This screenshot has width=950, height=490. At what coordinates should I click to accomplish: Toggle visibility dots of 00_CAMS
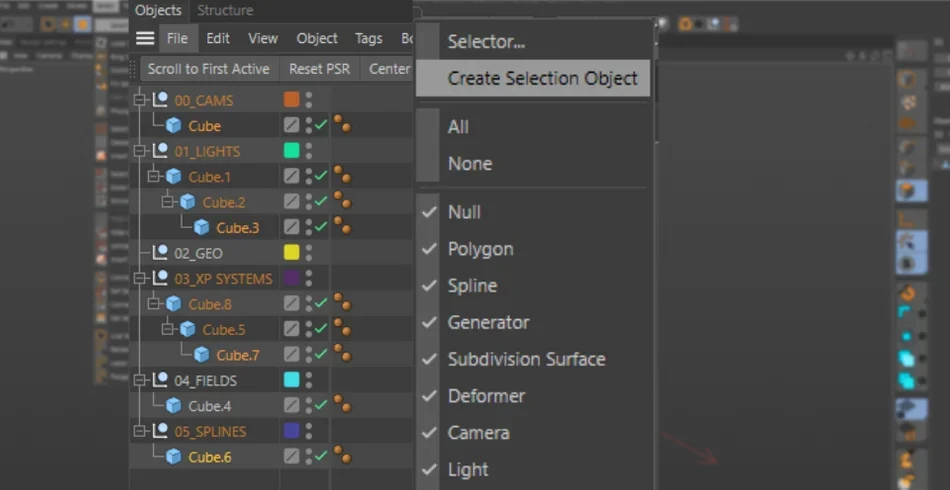309,100
